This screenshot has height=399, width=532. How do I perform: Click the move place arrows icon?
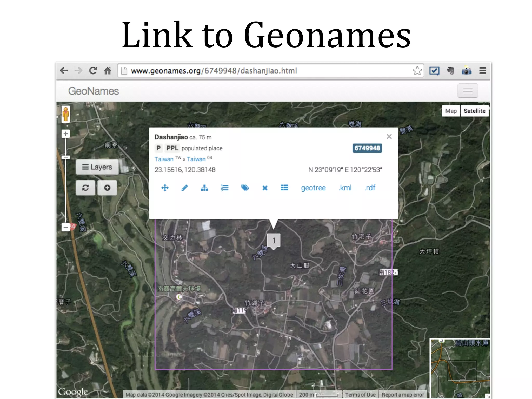(x=165, y=188)
